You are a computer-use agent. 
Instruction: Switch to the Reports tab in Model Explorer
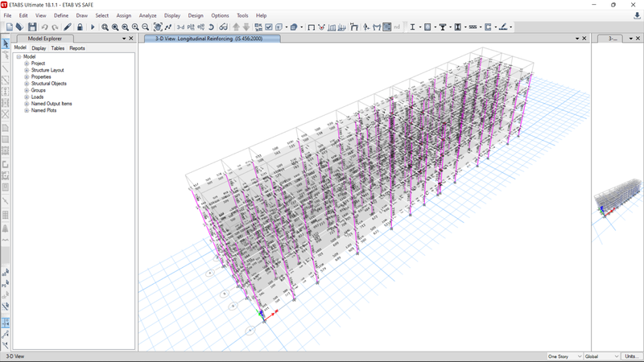point(76,48)
